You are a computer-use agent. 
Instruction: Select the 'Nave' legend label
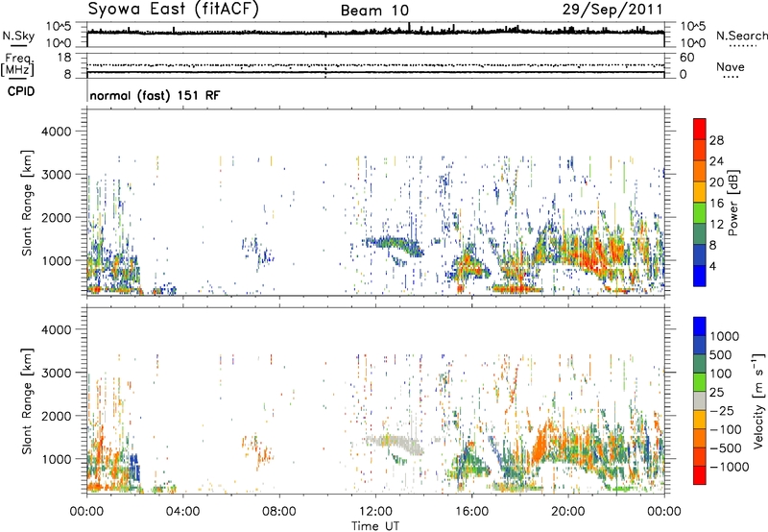coord(731,67)
